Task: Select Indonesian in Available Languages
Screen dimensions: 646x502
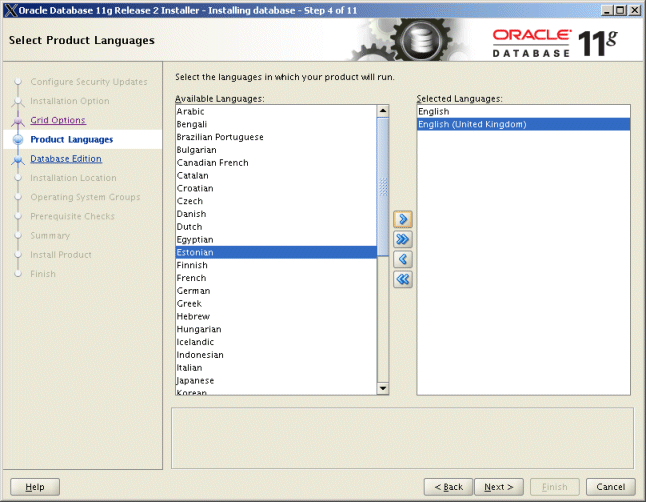Action: tap(276, 354)
